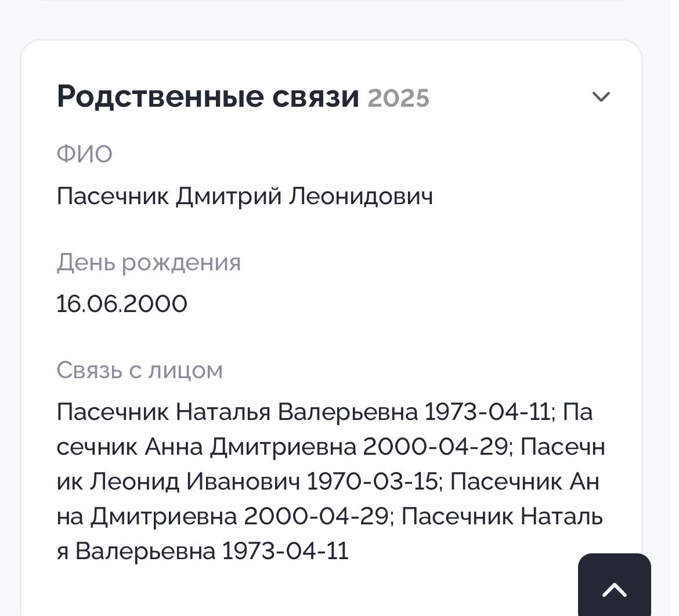
Task: Click date 1970-03-15 next to Леонид
Action: [360, 481]
